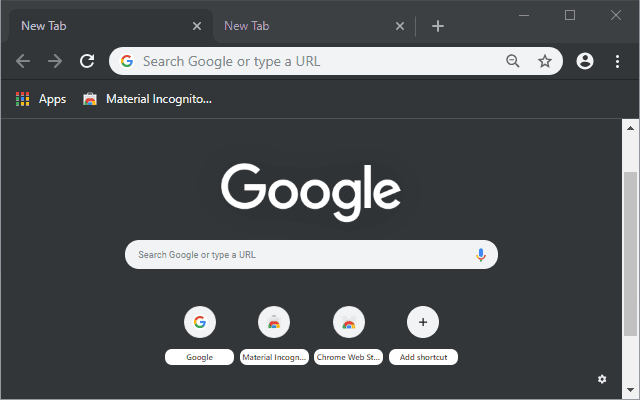Open the Material Incognito shortcut tile icon

coord(274,322)
